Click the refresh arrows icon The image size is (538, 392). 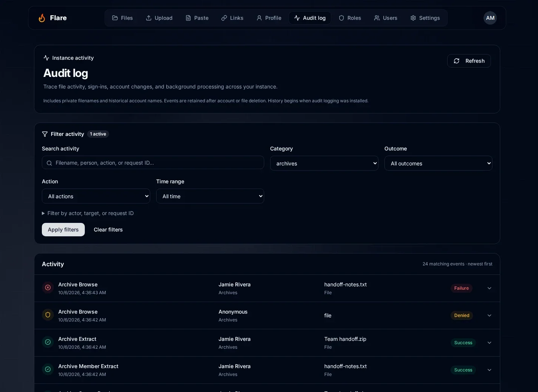[x=457, y=61]
